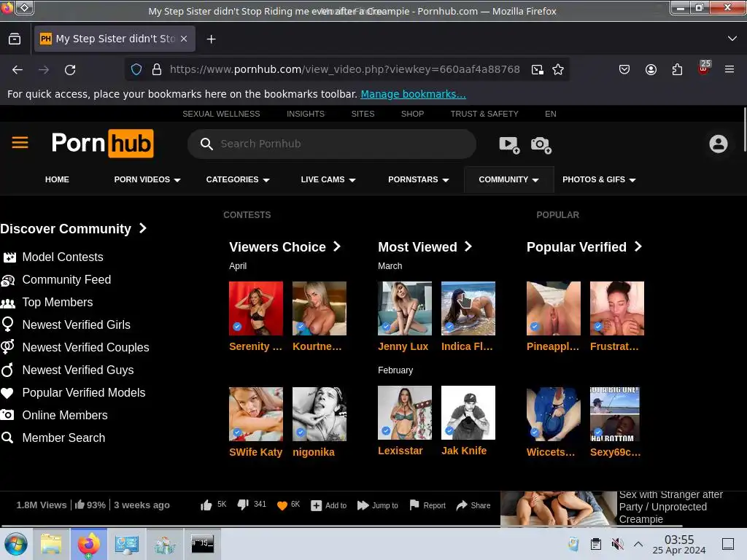Click the Jump to button
Viewport: 747px width, 560px height.
377,505
